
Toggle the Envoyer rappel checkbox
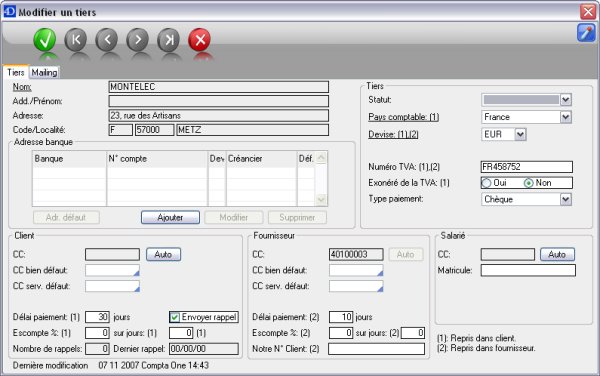click(175, 317)
